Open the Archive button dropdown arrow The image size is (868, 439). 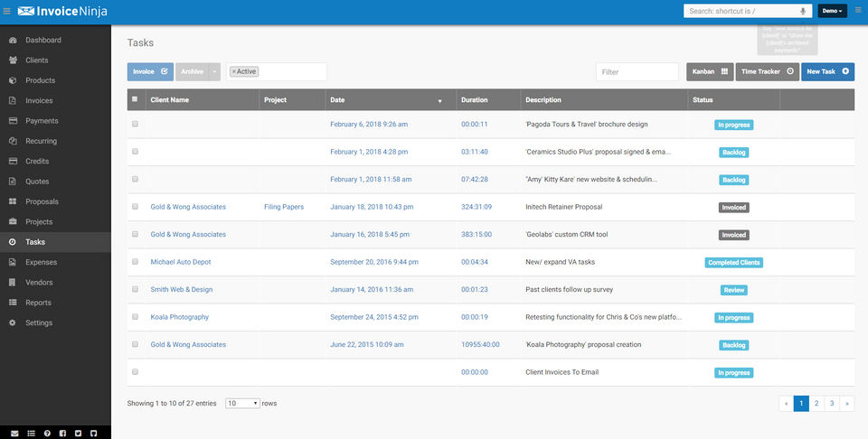click(214, 71)
